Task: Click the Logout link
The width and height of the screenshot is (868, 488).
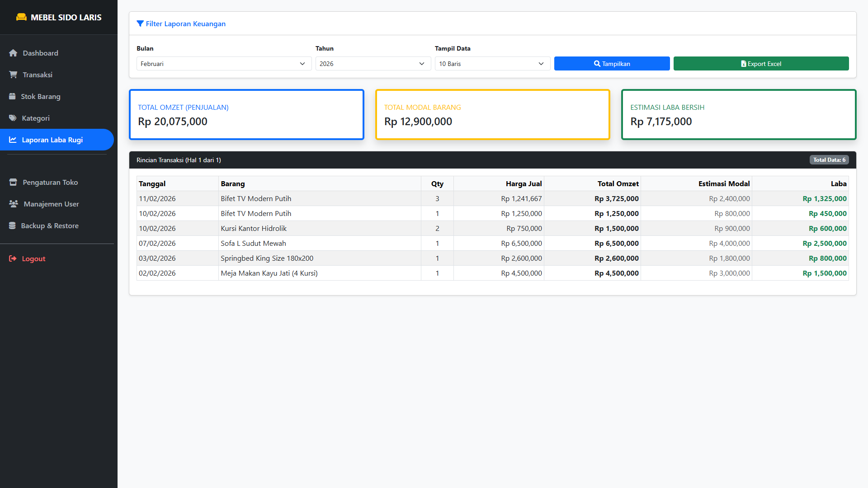Action: tap(33, 258)
